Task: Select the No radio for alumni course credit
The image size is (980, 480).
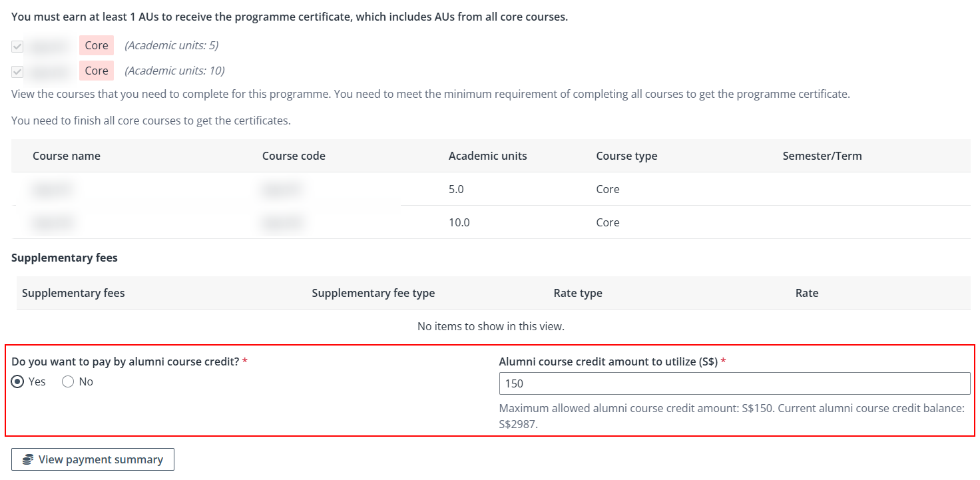Action: [x=67, y=381]
